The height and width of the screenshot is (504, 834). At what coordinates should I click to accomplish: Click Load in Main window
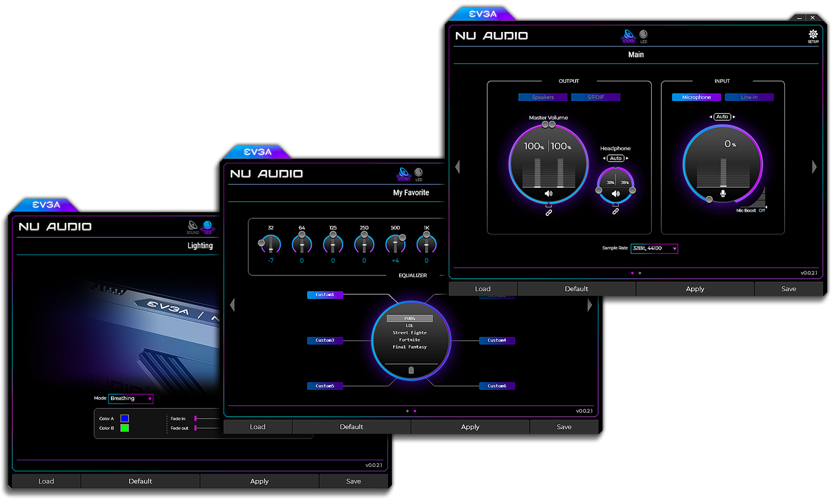(483, 289)
